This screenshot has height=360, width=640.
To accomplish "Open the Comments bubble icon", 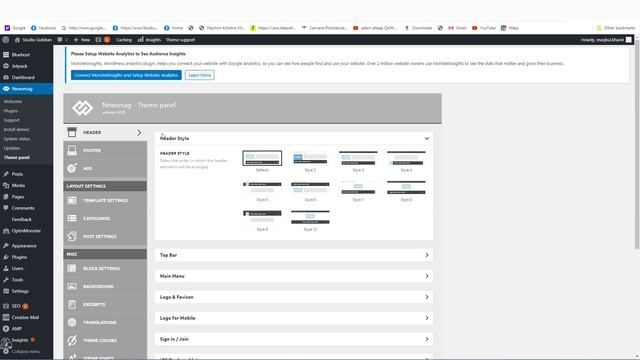I will click(6, 208).
